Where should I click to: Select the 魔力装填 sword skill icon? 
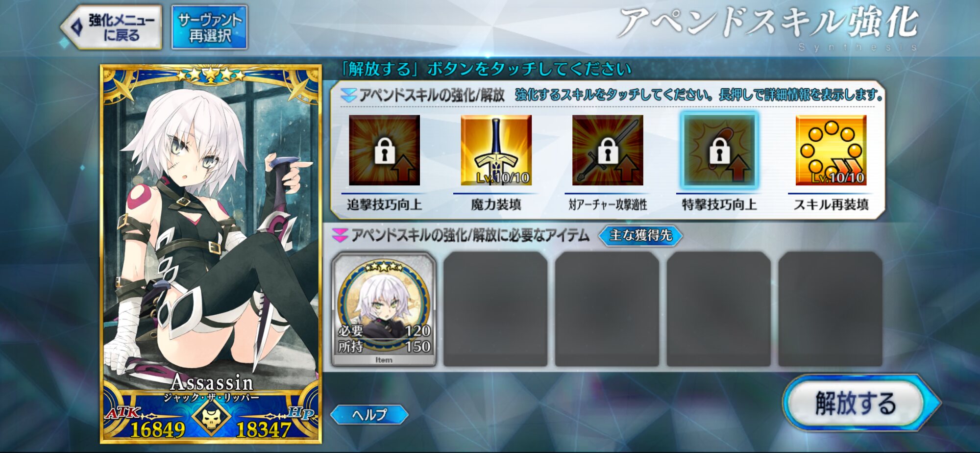pyautogui.click(x=496, y=150)
